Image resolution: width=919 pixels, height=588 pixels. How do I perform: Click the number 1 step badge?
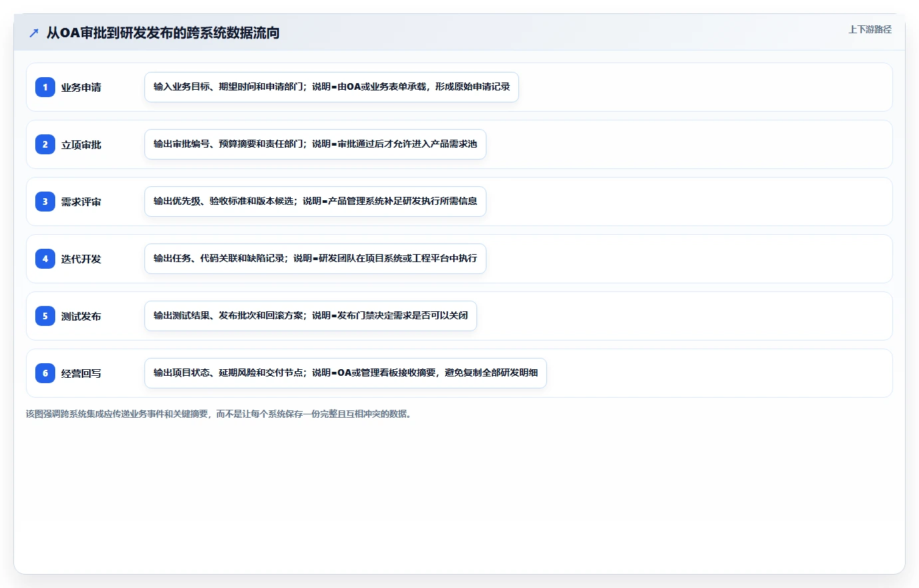click(x=45, y=87)
